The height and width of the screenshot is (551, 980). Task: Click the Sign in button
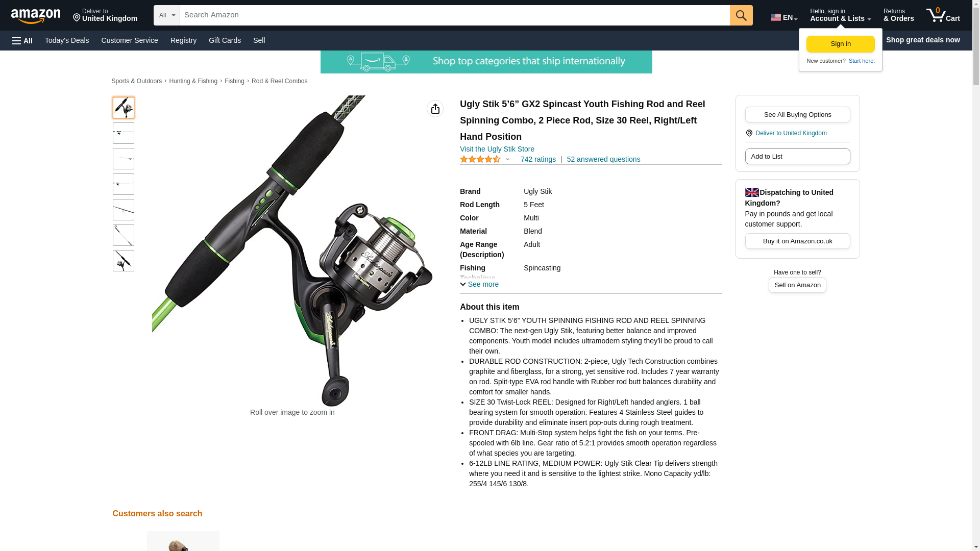tap(840, 44)
